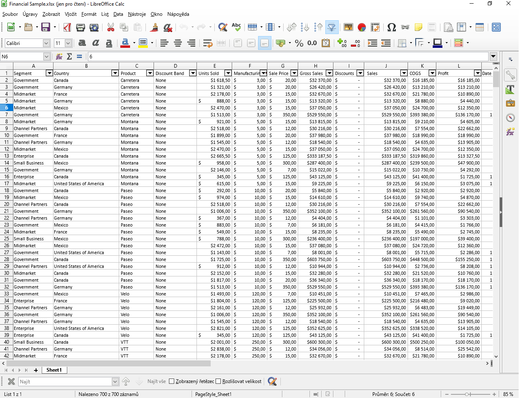Open the Formát menu
519x398 pixels.
click(89, 14)
